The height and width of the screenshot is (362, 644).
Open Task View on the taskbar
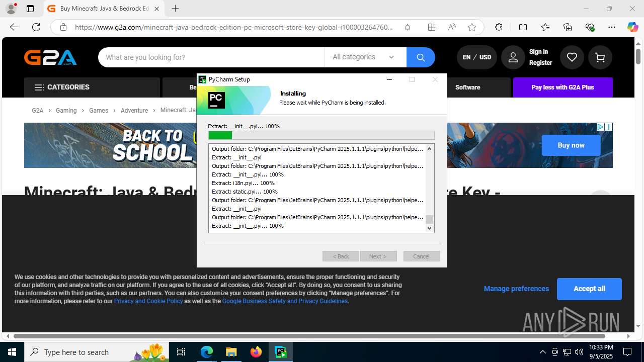click(x=181, y=352)
